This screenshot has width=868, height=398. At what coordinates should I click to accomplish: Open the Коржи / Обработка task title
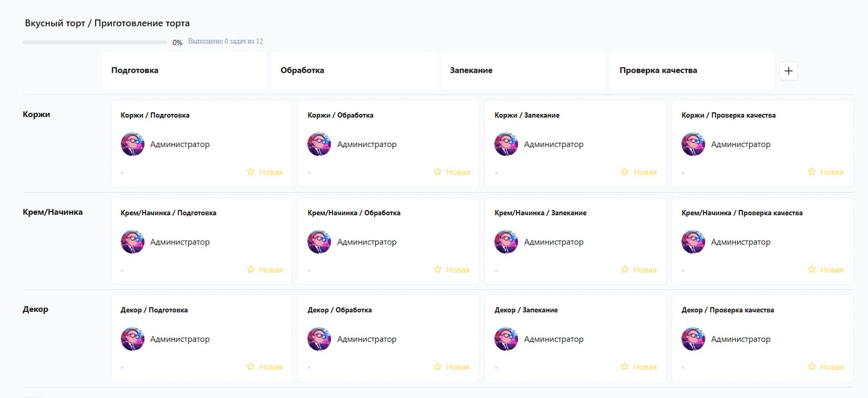[340, 115]
